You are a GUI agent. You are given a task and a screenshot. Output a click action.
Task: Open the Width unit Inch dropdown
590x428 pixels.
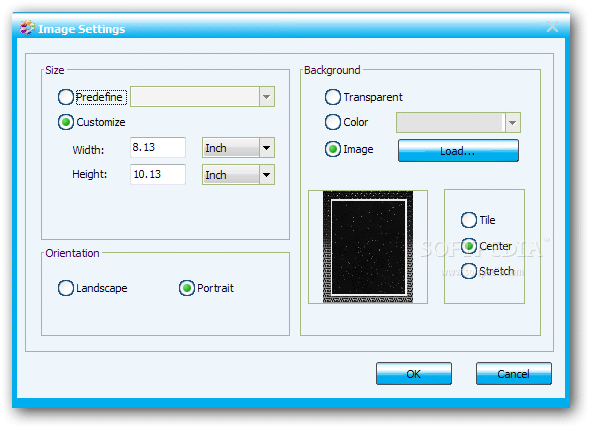click(x=238, y=148)
